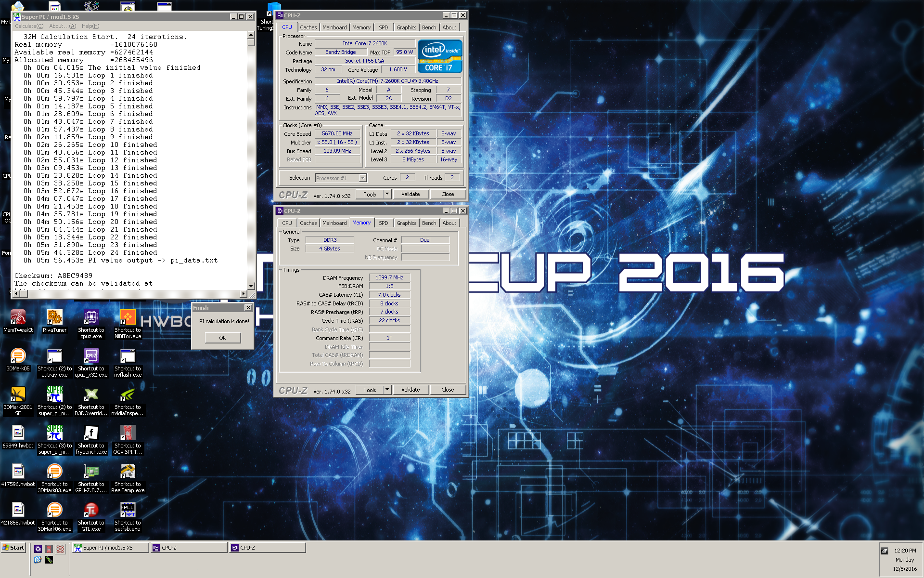The image size is (924, 578).
Task: Open 69849.hwbot file icon
Action: pos(18,436)
